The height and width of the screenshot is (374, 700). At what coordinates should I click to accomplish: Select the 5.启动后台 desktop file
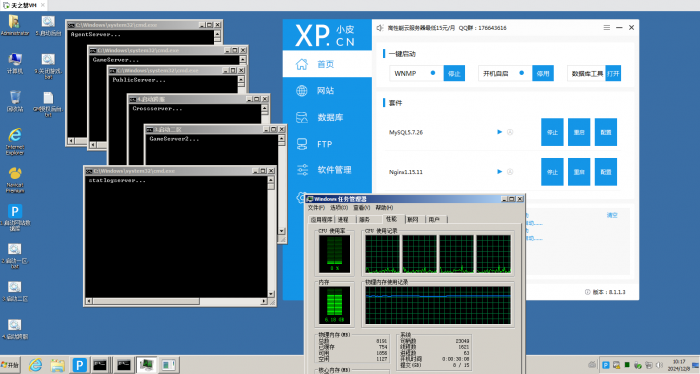[48, 25]
